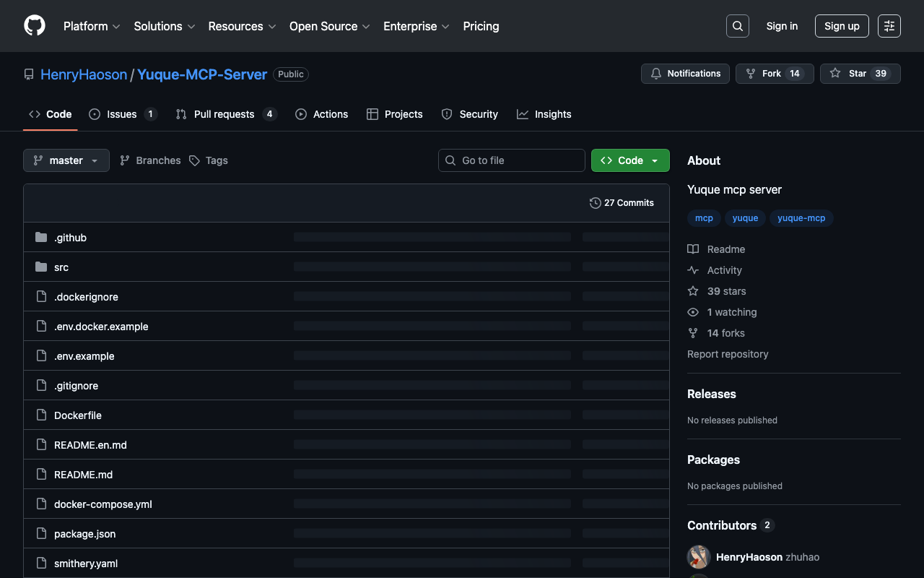Click HenryHaoson contributor avatar
Image resolution: width=924 pixels, height=578 pixels.
[699, 557]
